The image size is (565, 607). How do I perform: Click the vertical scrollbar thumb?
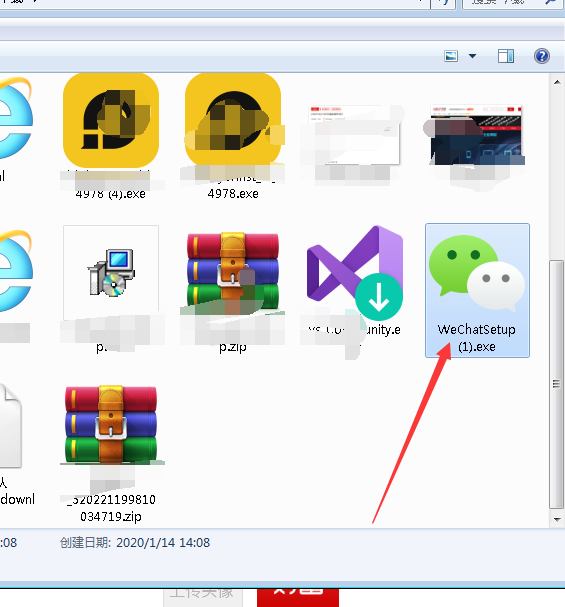point(556,384)
